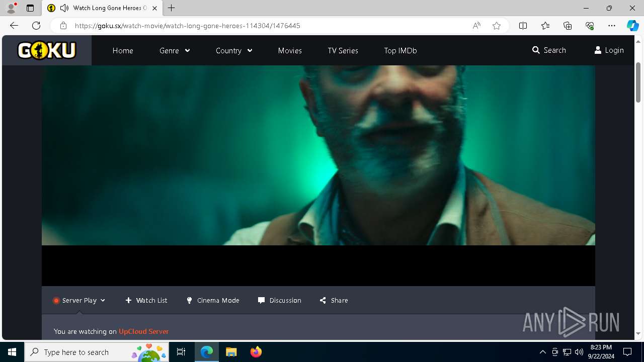Open the Movies section

coord(290,50)
